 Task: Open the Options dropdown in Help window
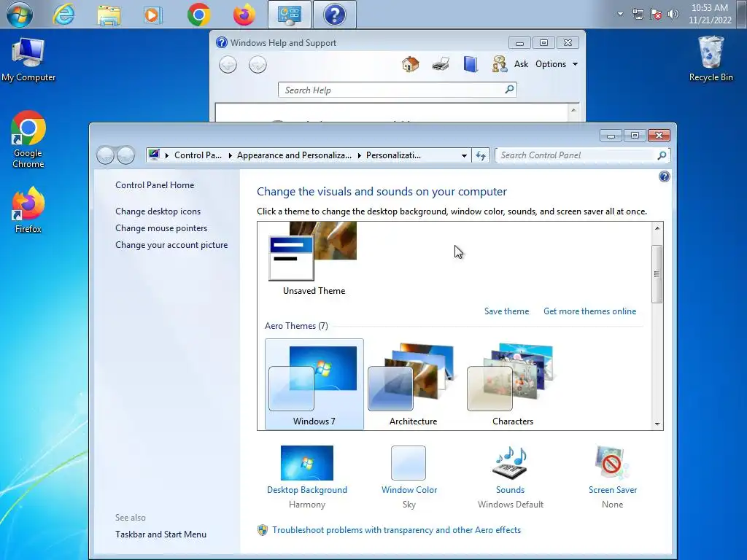click(557, 64)
